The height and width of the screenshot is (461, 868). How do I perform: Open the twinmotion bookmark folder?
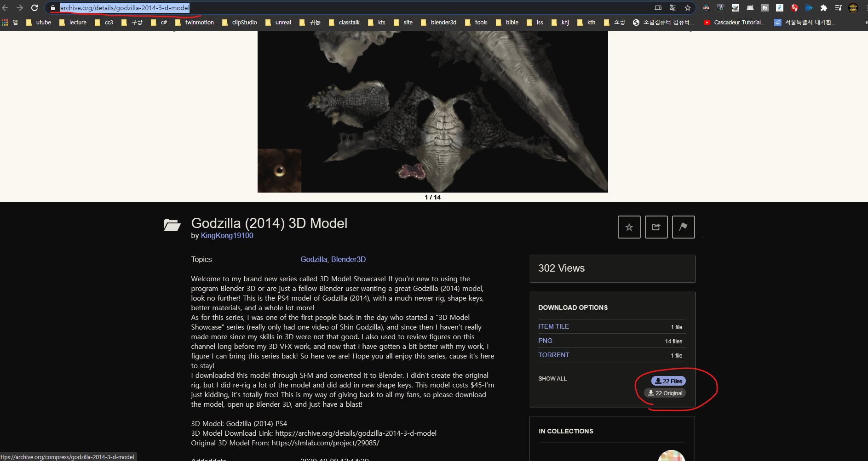click(x=195, y=22)
